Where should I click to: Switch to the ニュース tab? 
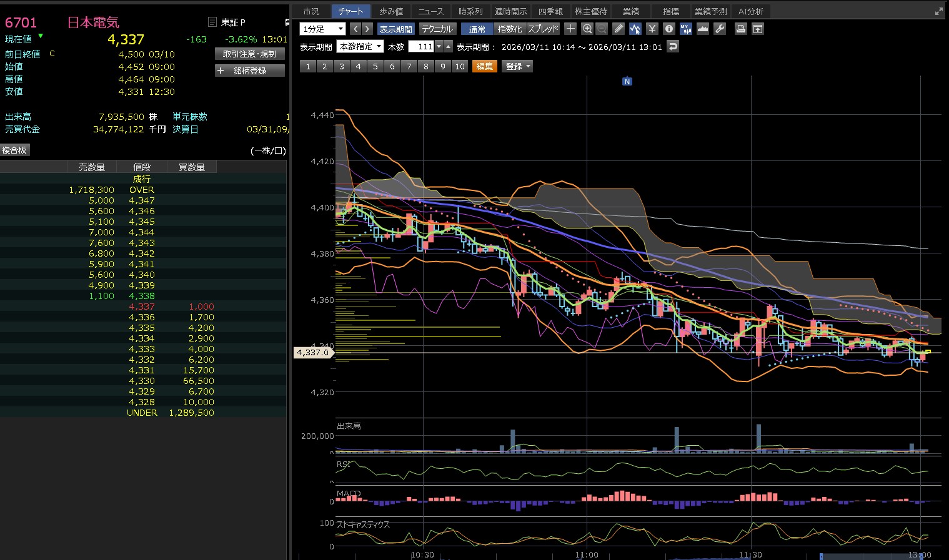pyautogui.click(x=430, y=11)
